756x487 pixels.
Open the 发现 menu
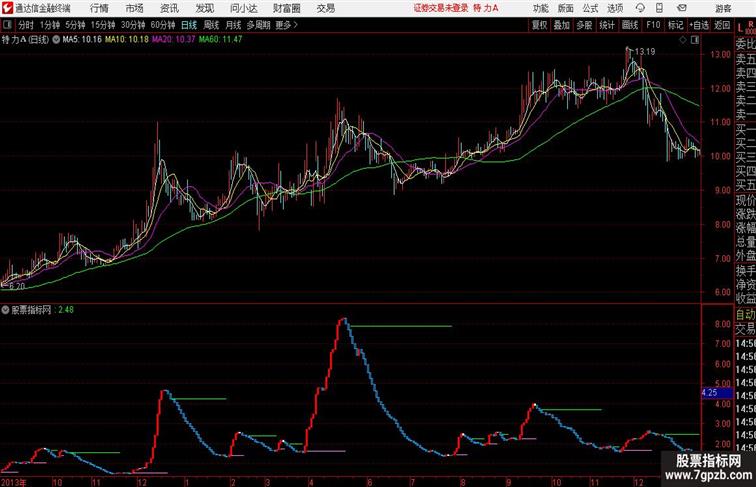(204, 8)
